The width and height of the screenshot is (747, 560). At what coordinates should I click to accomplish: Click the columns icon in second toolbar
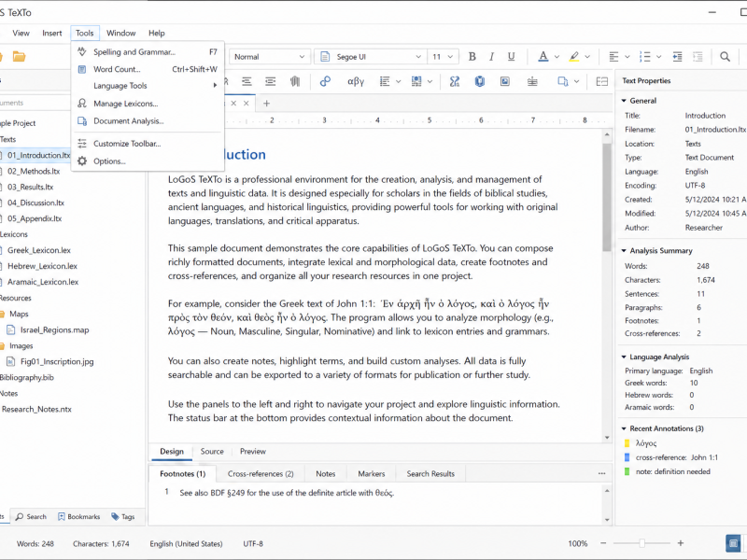(x=295, y=81)
